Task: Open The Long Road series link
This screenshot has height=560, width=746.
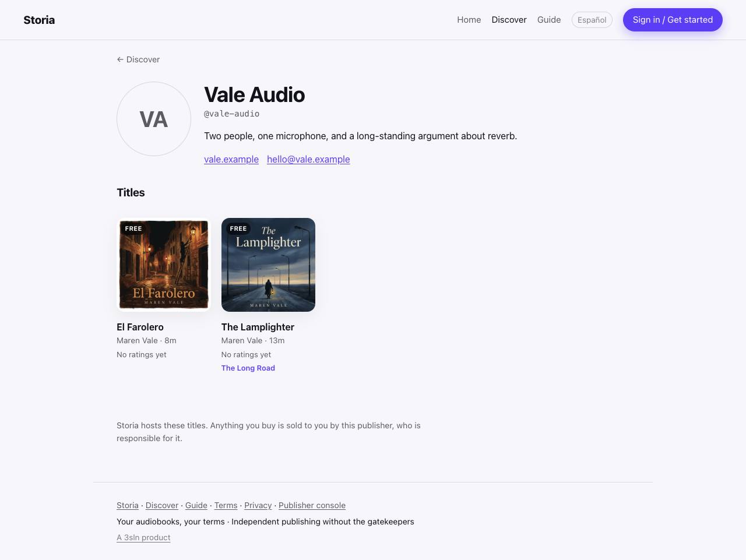Action: [x=248, y=368]
